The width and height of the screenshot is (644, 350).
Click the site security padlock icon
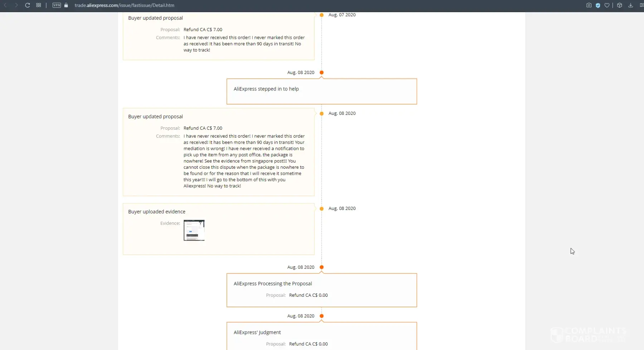pos(66,5)
